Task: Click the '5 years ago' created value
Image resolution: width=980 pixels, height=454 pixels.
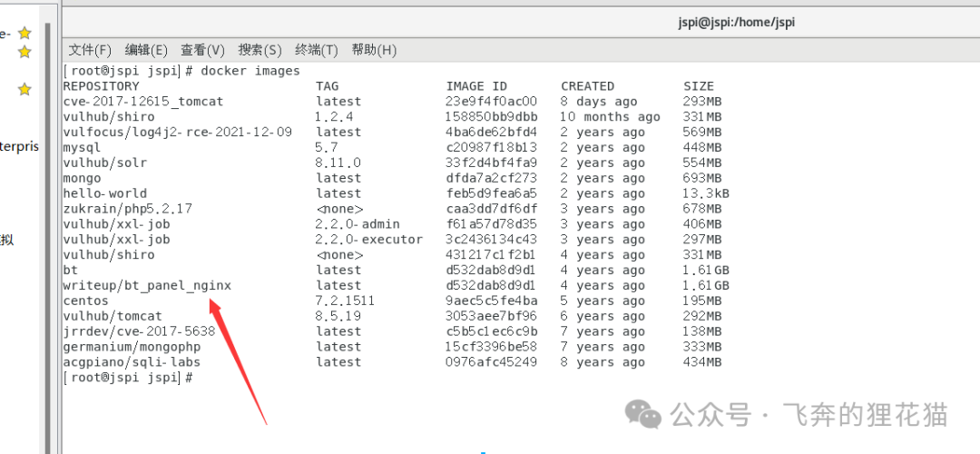Action: coord(603,301)
